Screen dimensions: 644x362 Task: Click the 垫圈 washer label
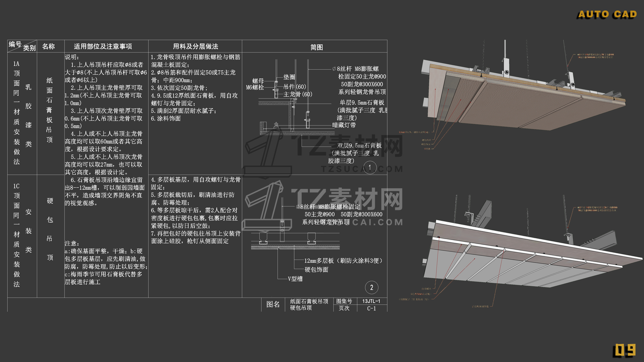(x=289, y=77)
